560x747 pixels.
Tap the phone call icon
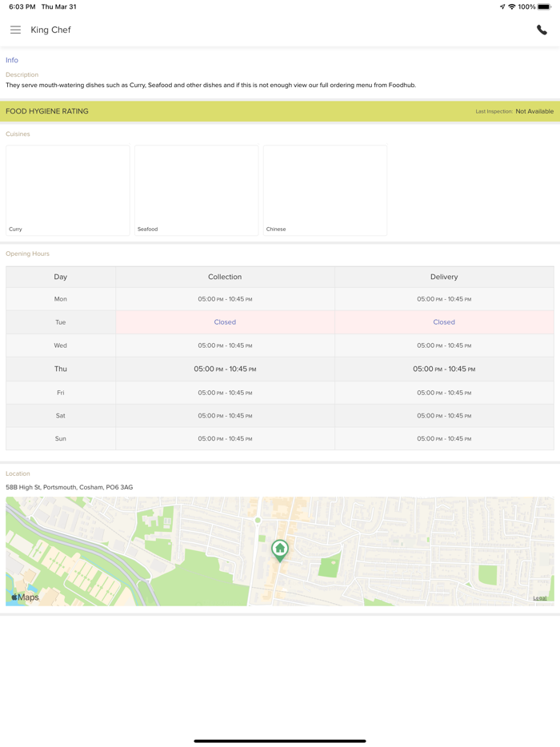coord(542,30)
